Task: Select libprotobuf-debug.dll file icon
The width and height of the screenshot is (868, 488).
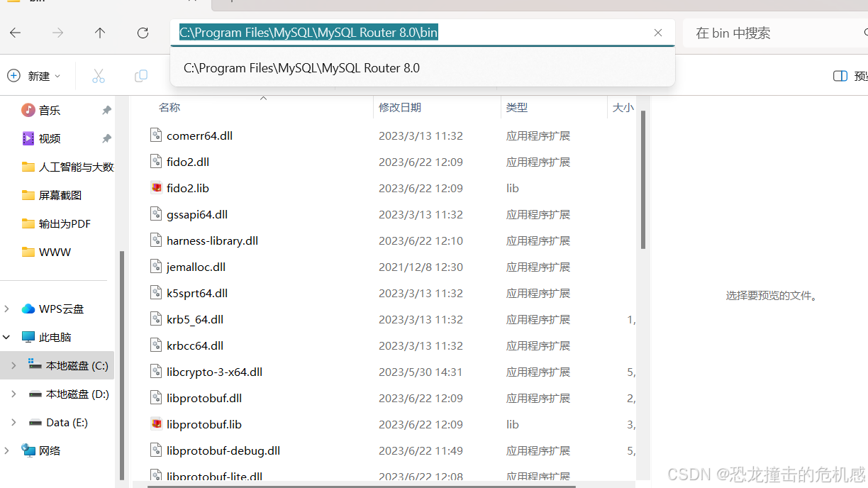Action: (x=157, y=450)
